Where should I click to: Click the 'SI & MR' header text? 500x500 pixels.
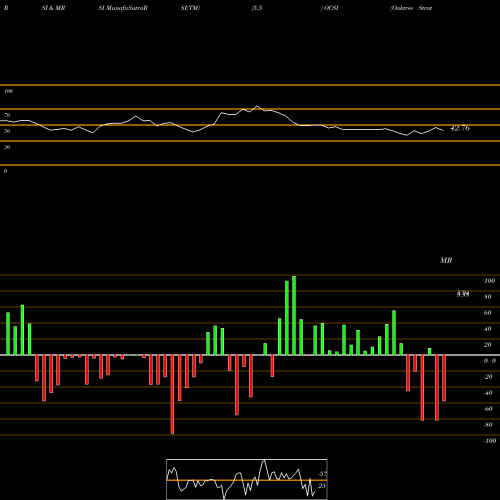(x=53, y=8)
